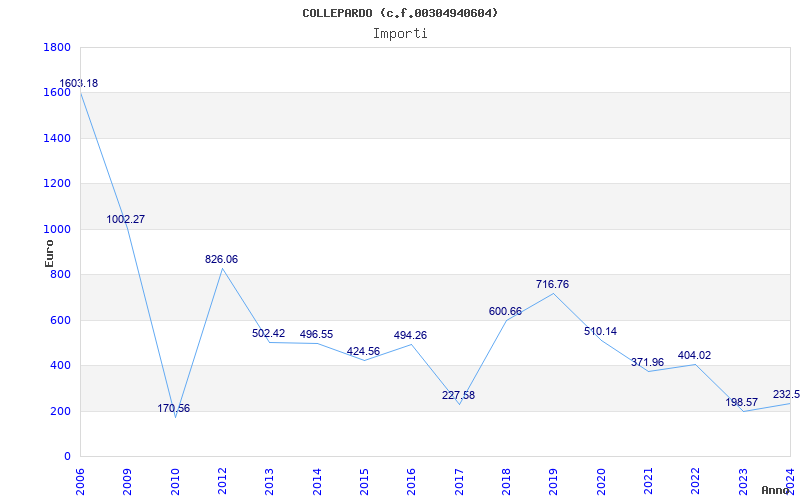Select data label 424.56

pos(363,351)
